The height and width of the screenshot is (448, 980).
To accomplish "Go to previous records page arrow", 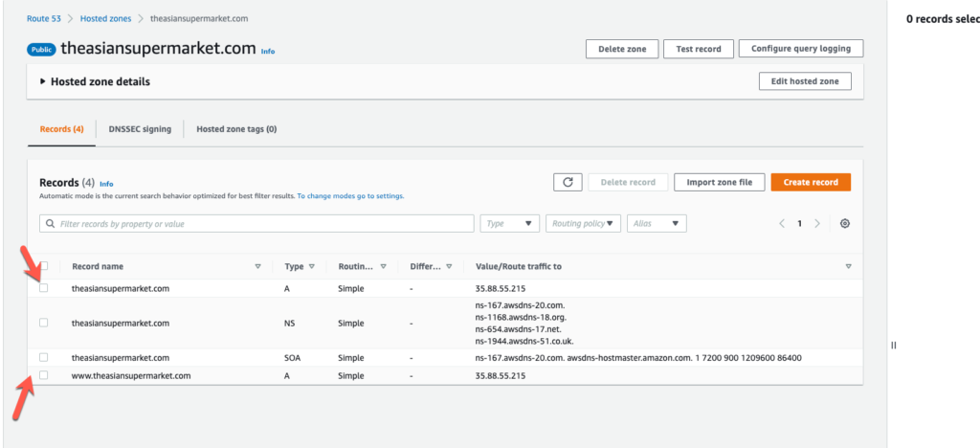I will pos(781,224).
